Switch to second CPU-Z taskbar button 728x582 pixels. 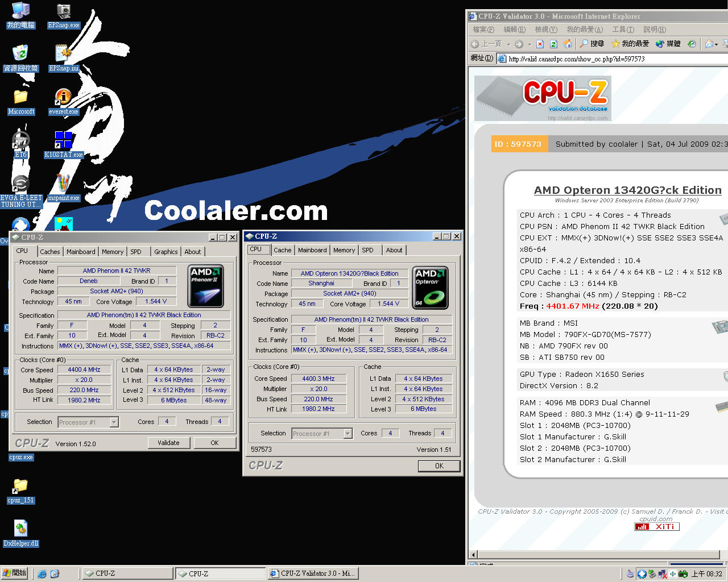tap(220, 573)
